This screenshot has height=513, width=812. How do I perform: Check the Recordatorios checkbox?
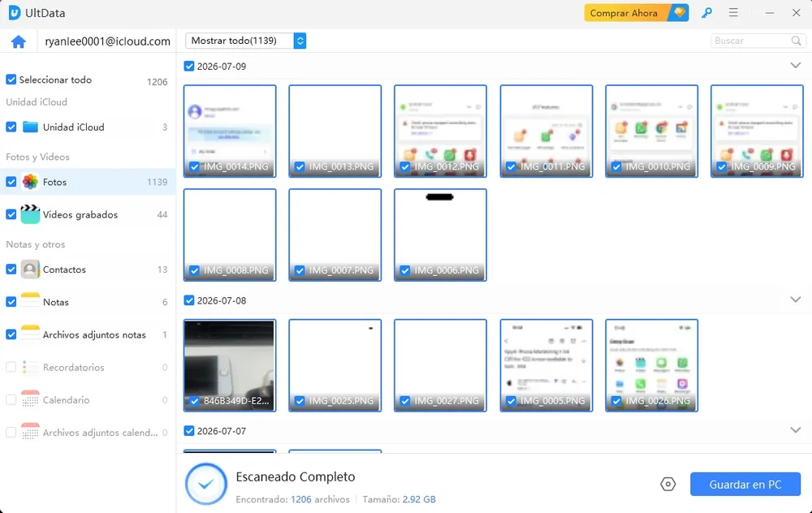pos(11,367)
